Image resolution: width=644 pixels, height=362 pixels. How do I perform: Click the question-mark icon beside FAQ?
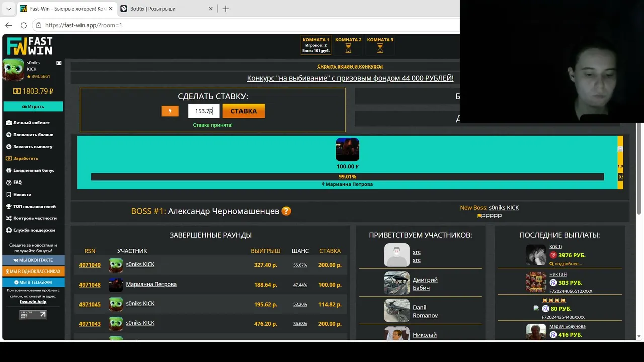[9, 182]
